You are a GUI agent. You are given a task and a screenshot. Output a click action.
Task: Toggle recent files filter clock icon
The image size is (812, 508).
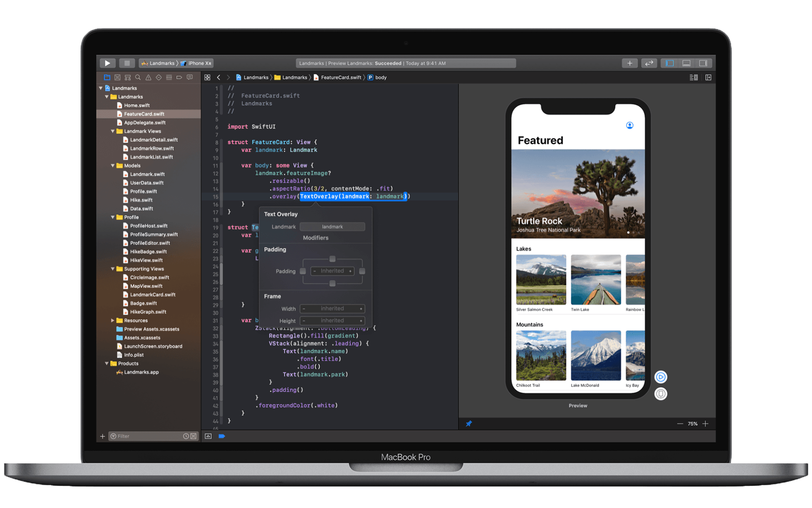pos(186,436)
